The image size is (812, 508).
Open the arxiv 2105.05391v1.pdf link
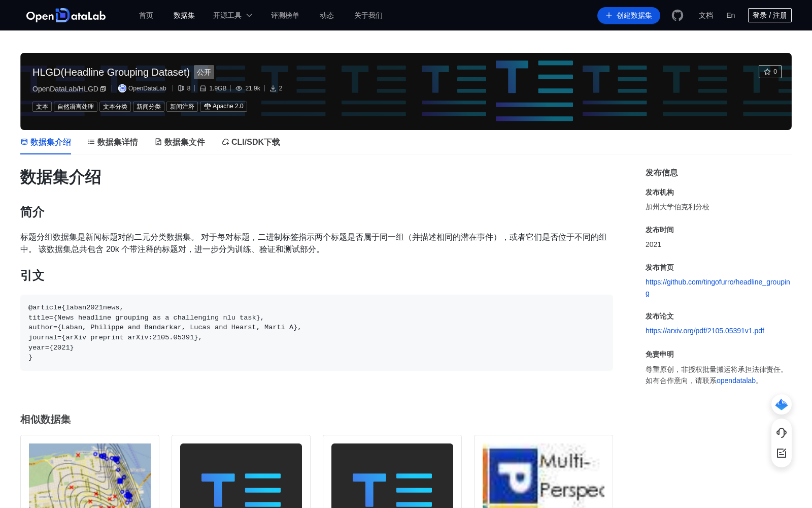coord(705,331)
